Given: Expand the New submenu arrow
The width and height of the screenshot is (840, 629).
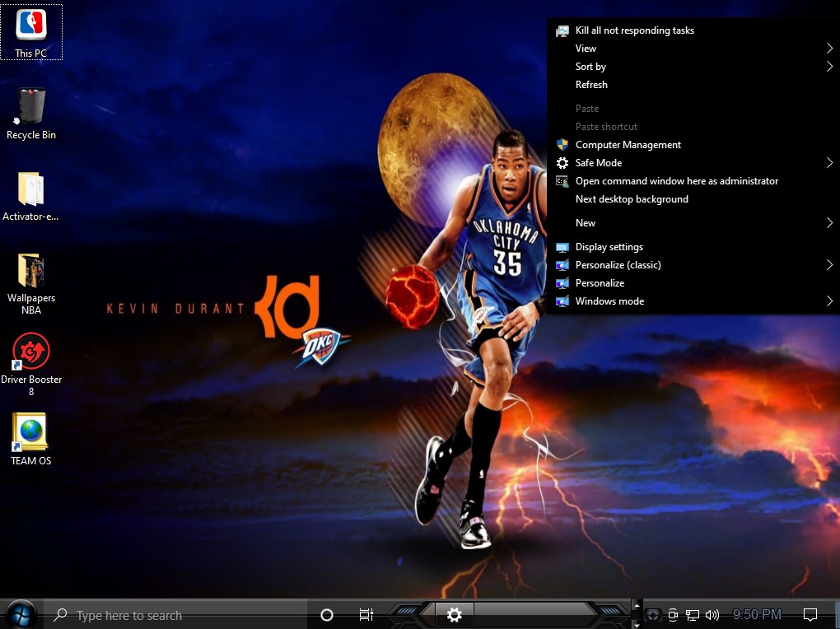Looking at the screenshot, I should [829, 223].
